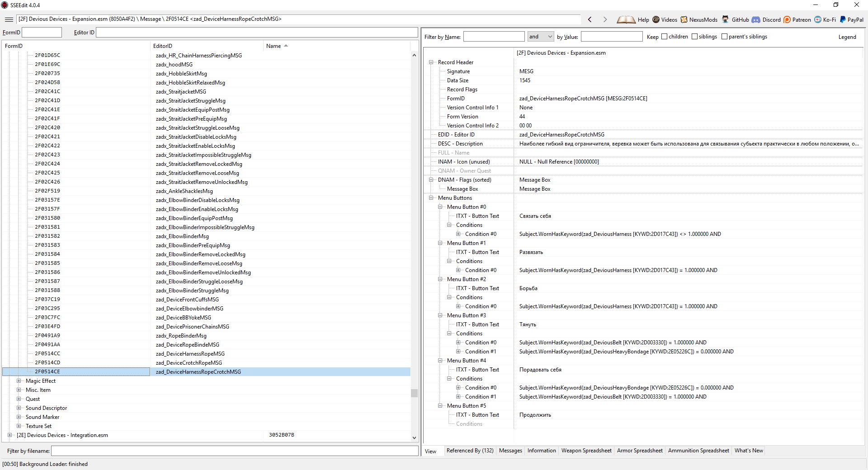The width and height of the screenshot is (868, 470).
Task: Collapse the Record Header section
Action: tap(431, 62)
